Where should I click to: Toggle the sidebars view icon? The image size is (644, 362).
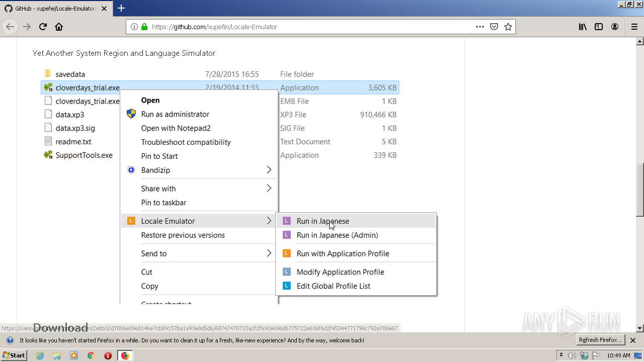coord(599,27)
